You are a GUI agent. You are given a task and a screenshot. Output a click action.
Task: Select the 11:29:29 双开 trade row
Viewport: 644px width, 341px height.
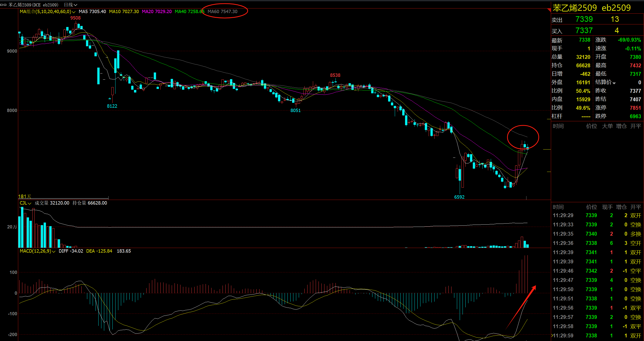click(597, 216)
